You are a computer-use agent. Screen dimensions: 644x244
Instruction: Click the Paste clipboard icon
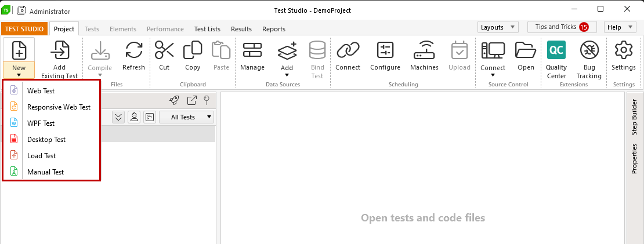coord(221,50)
